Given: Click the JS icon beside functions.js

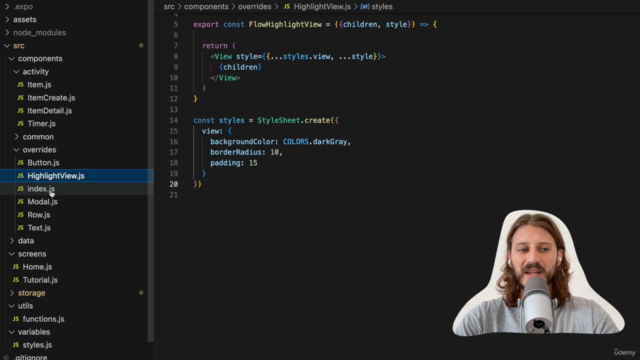Looking at the screenshot, I should coord(16,319).
